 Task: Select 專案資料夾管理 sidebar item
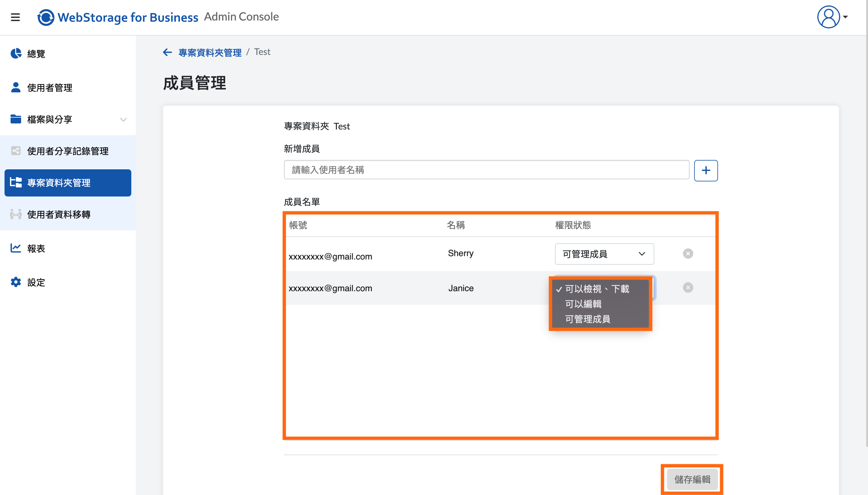click(68, 183)
